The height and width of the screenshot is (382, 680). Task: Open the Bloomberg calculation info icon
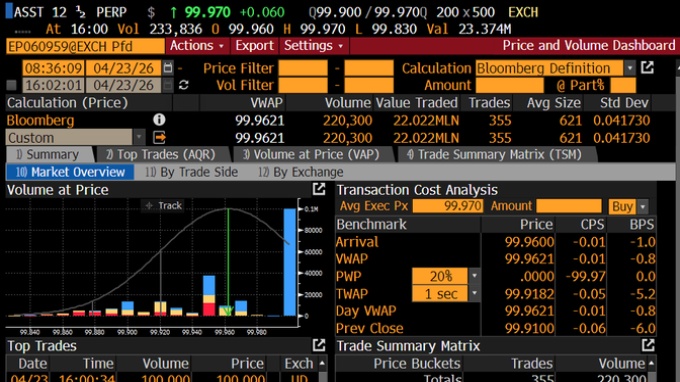point(159,120)
